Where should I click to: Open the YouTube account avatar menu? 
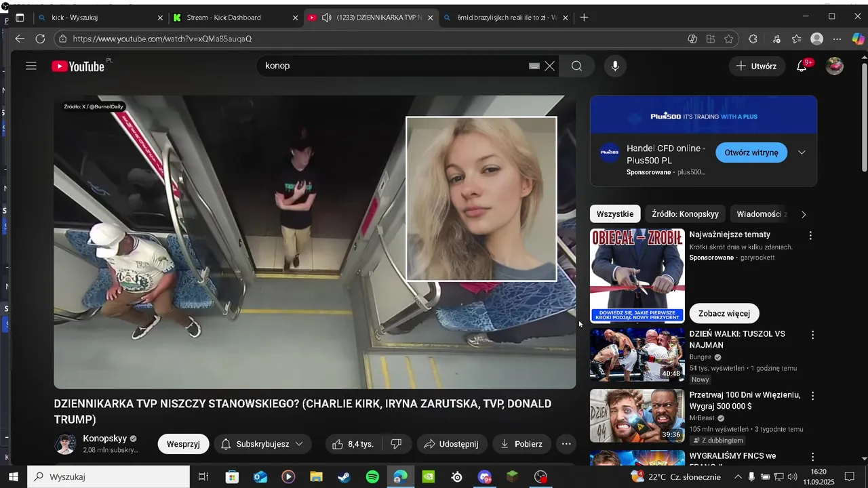835,66
